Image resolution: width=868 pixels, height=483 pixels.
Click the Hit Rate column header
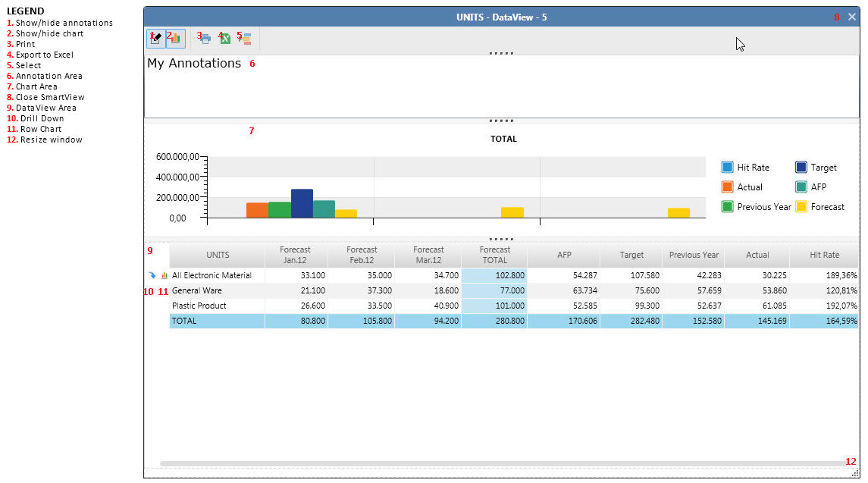pyautogui.click(x=824, y=255)
